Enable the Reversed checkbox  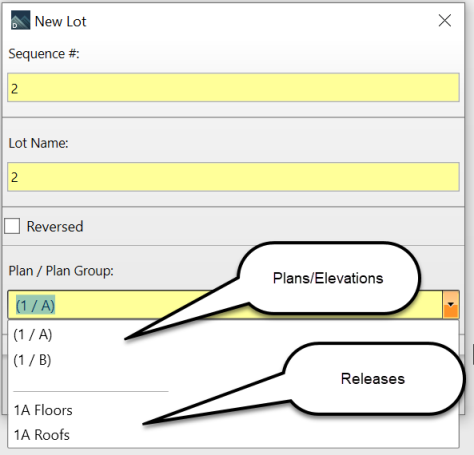tap(12, 226)
